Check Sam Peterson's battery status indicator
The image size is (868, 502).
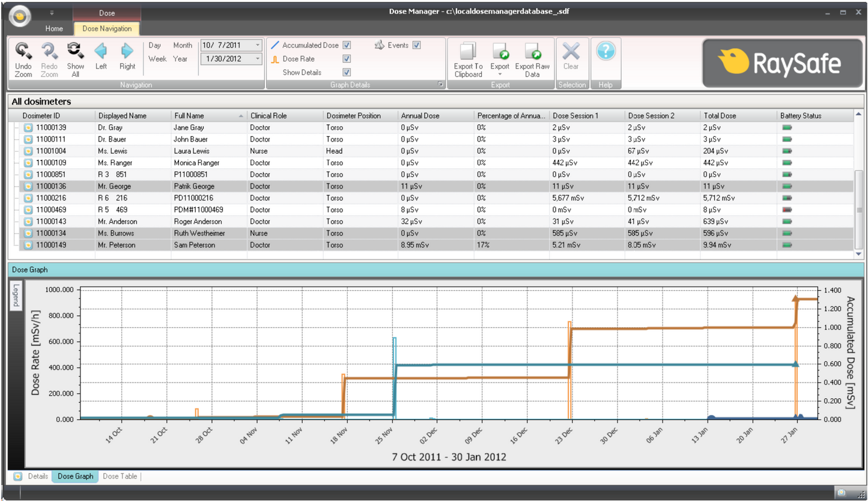point(788,245)
